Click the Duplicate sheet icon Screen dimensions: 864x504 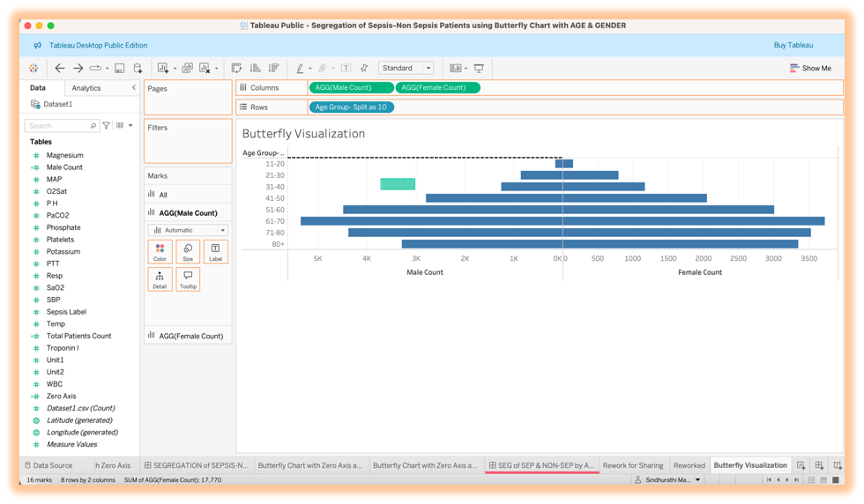click(187, 69)
